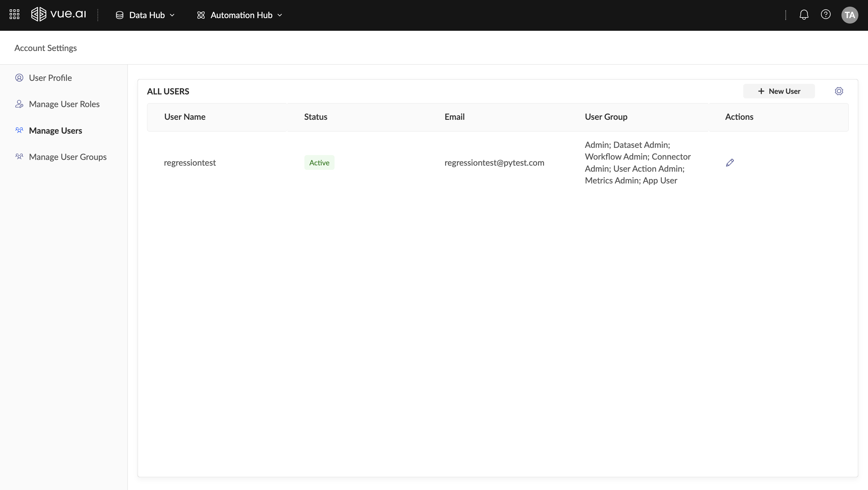
Task: Select Manage Users in sidebar
Action: tap(55, 131)
